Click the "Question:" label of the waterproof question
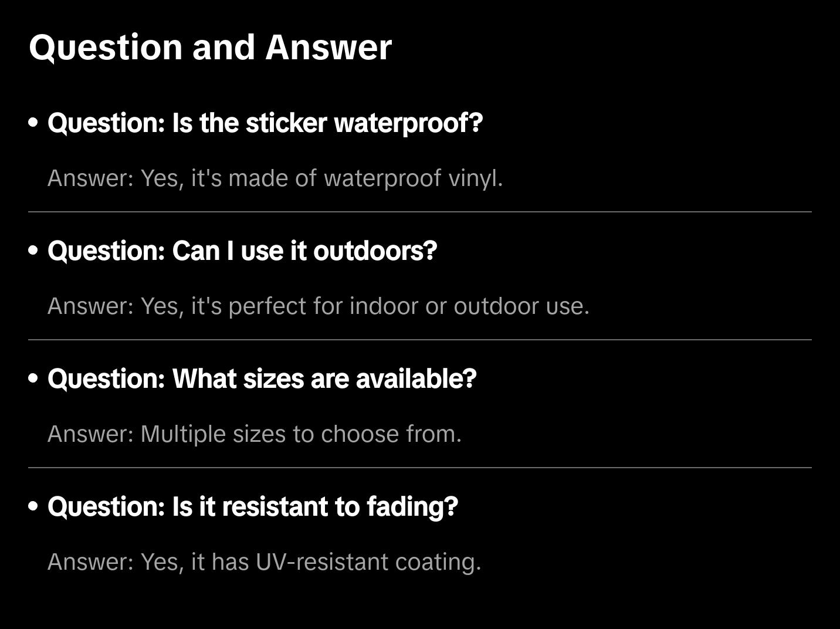The width and height of the screenshot is (840, 629). 107,123
